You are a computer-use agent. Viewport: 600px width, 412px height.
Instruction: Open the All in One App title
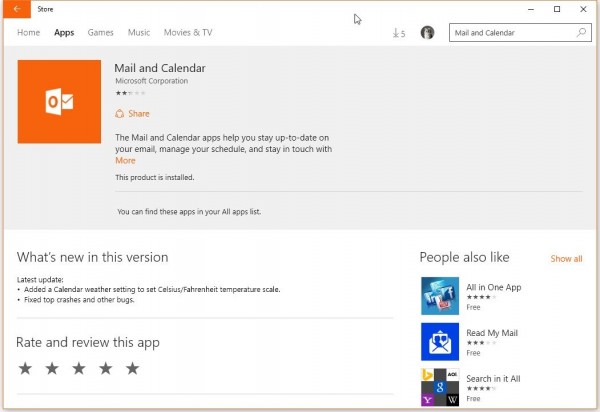click(494, 287)
